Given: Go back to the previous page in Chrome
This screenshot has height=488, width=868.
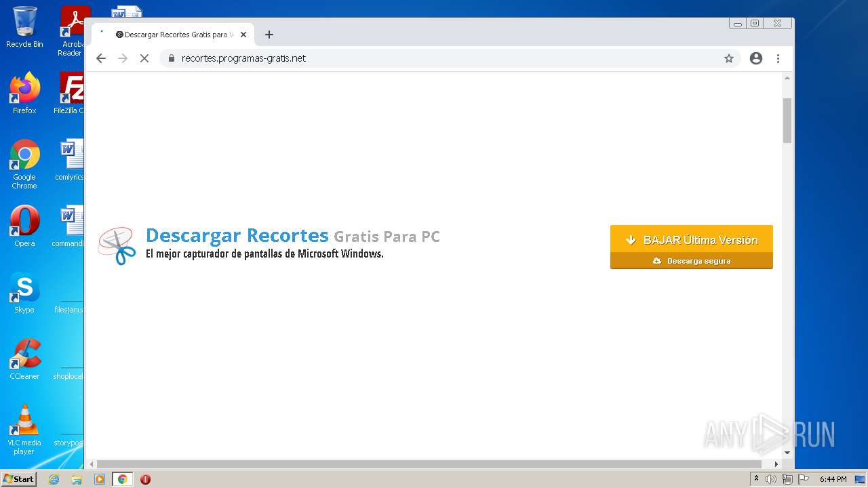Looking at the screenshot, I should tap(101, 58).
